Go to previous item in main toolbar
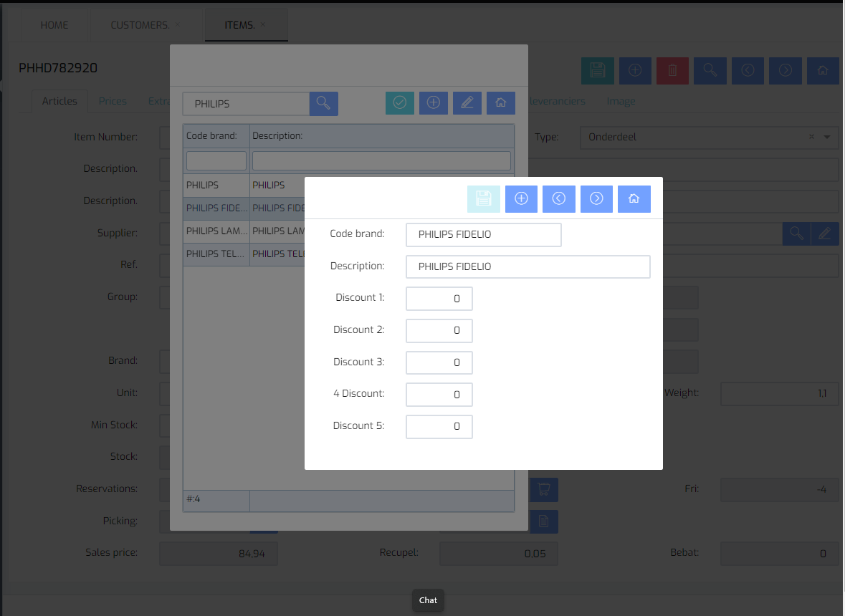The image size is (845, 616). (748, 70)
